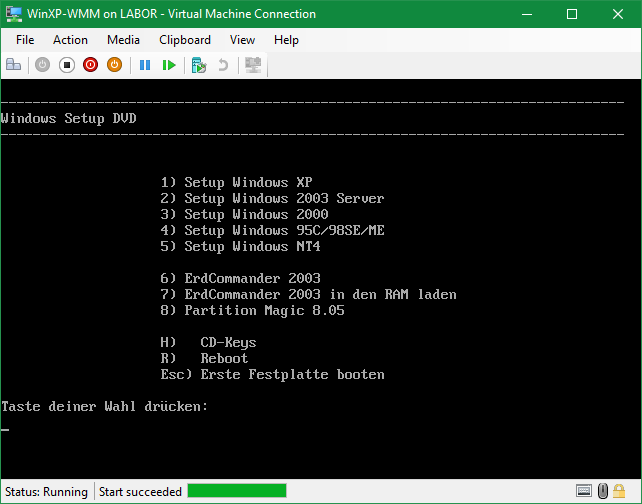642x504 pixels.
Task: Open the View menu
Action: coord(242,40)
